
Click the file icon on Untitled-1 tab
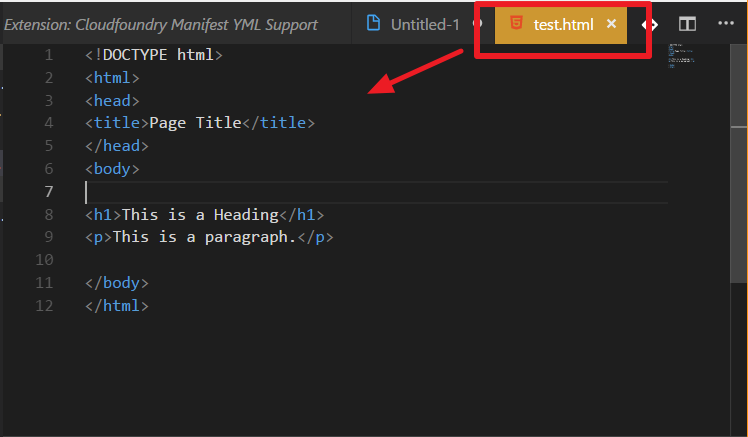374,23
